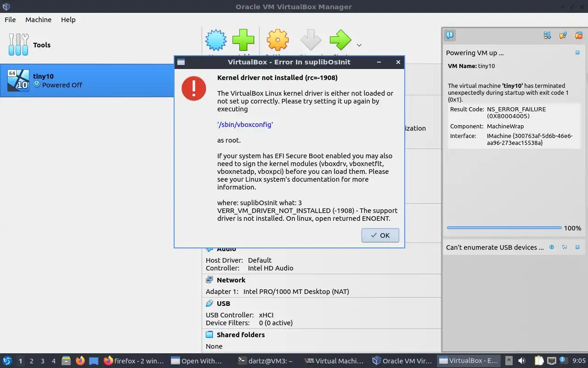Screen dimensions: 588x368
Task: Expand the 'Can't enumerate USB devices' notification
Action: [x=495, y=247]
